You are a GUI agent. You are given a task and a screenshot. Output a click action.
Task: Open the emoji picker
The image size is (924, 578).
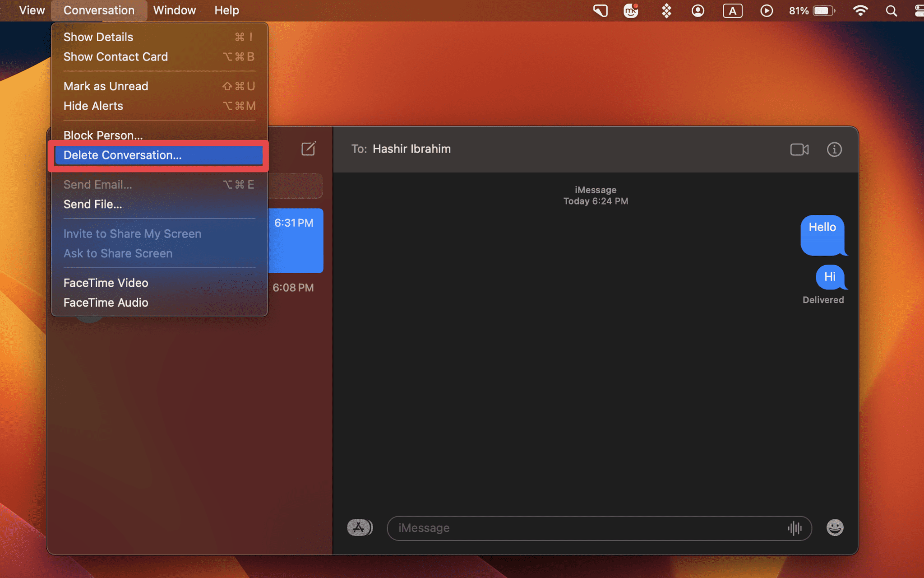click(x=835, y=527)
